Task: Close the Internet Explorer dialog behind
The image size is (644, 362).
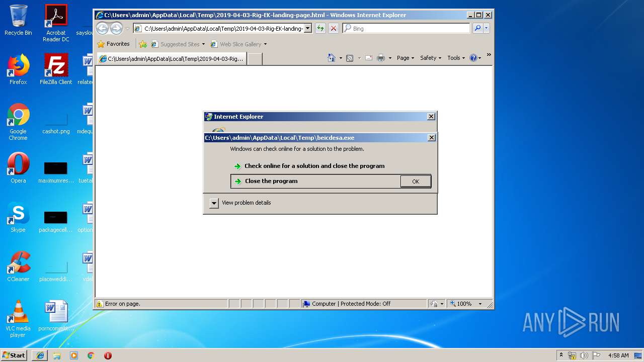Action: point(431,116)
